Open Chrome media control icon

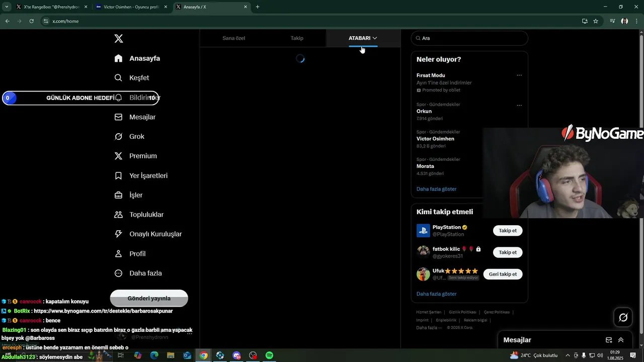coord(612,21)
